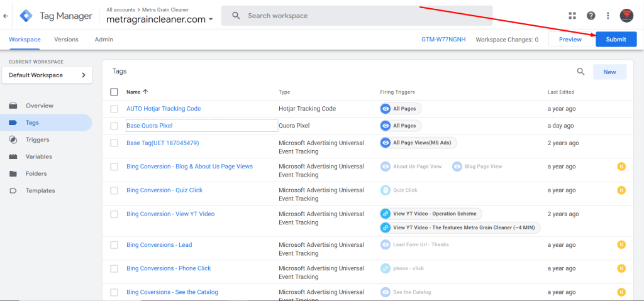Image resolution: width=644 pixels, height=301 pixels.
Task: Expand the metragraincleaner.com container dropdown
Action: (x=211, y=19)
